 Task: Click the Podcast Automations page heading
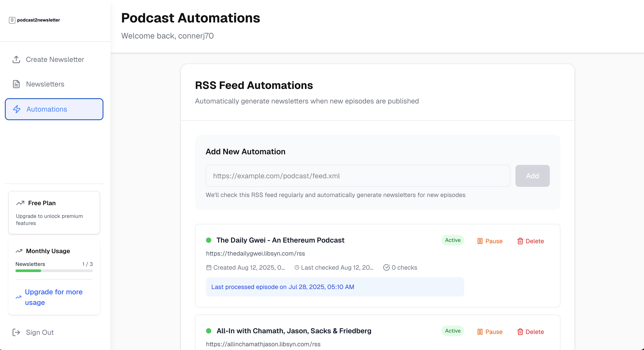191,18
